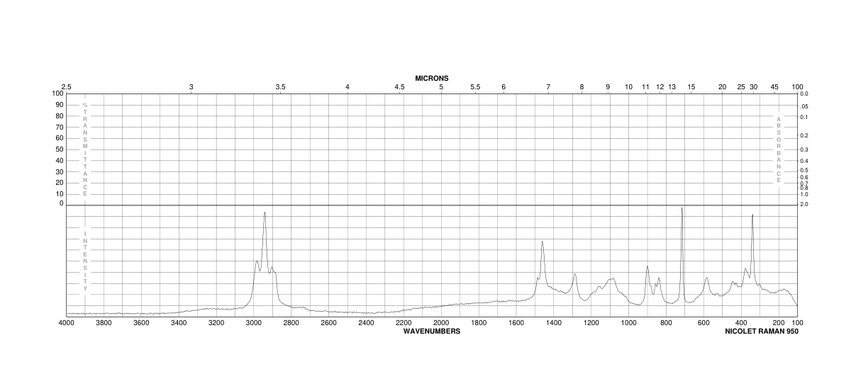868x374 pixels.
Task: Pick the 3200 wavenumber tick label
Action: tap(216, 323)
